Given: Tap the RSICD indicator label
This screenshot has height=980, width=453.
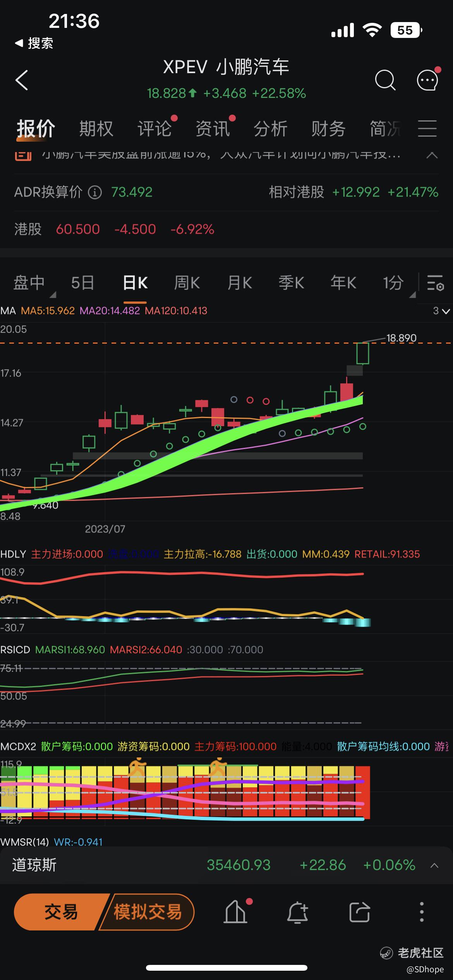Looking at the screenshot, I should 15,649.
